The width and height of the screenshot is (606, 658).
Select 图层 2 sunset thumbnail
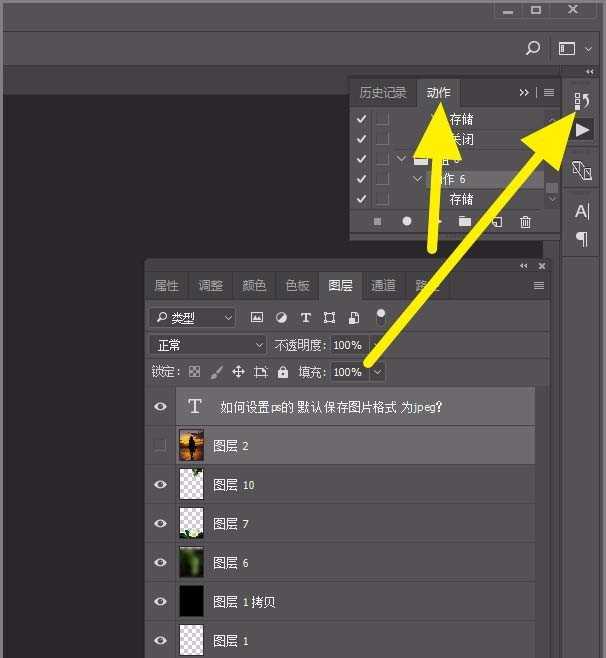tap(191, 445)
